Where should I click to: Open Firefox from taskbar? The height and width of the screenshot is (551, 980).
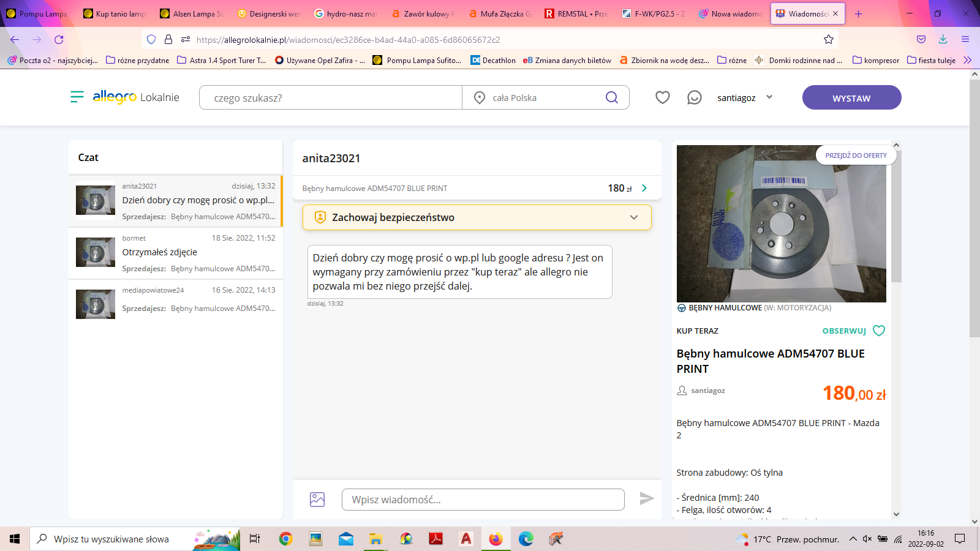click(496, 539)
